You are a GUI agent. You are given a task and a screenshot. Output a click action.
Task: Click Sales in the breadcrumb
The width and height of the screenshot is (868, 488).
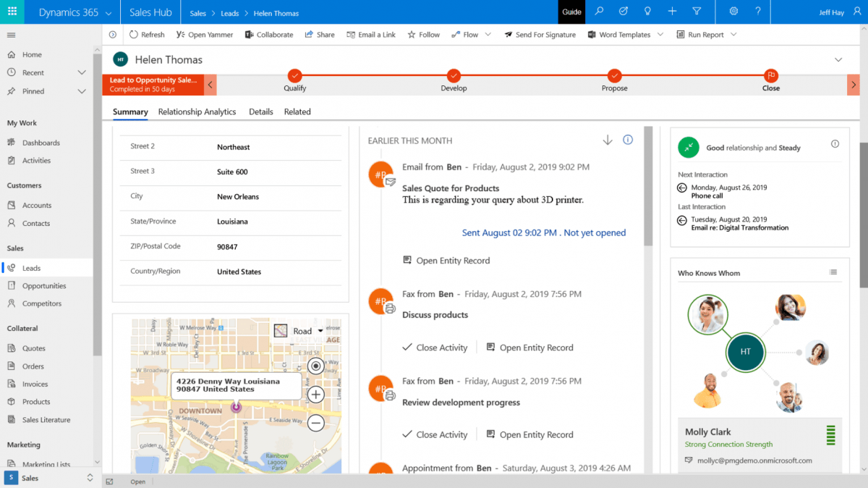tap(197, 13)
